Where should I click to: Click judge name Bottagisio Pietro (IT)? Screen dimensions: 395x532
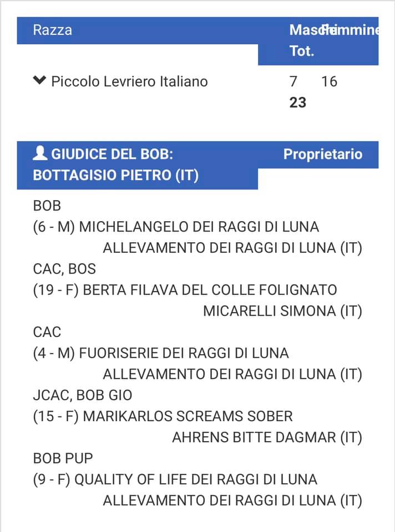click(x=115, y=175)
